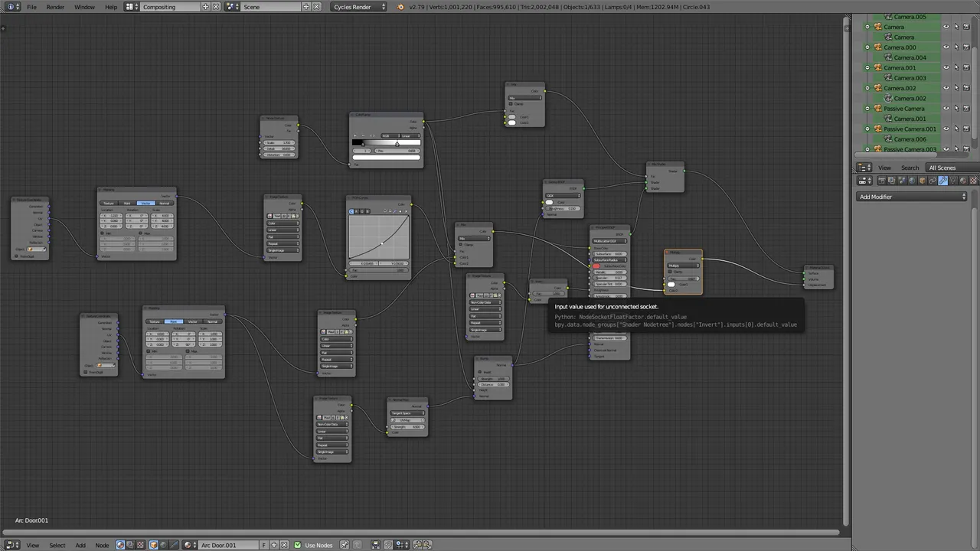Open the node editor Add menu
The height and width of the screenshot is (551, 980).
click(80, 545)
